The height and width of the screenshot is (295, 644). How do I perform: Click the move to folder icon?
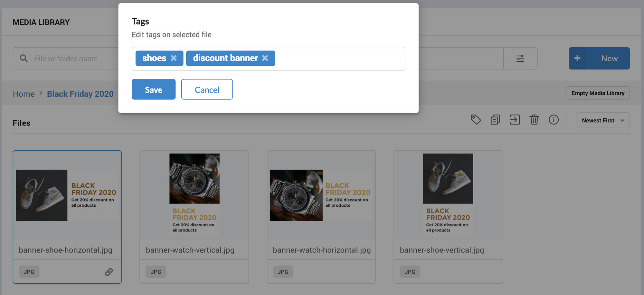(515, 120)
